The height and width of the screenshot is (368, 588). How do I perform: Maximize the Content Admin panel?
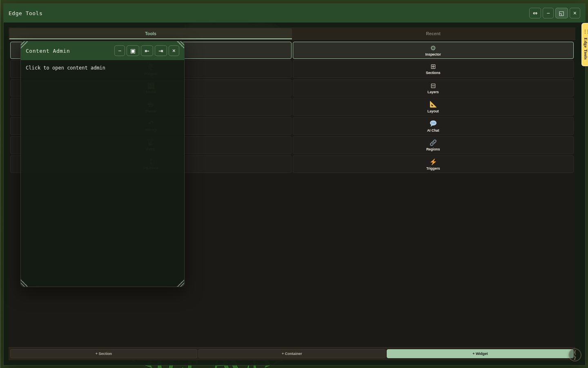tap(133, 51)
